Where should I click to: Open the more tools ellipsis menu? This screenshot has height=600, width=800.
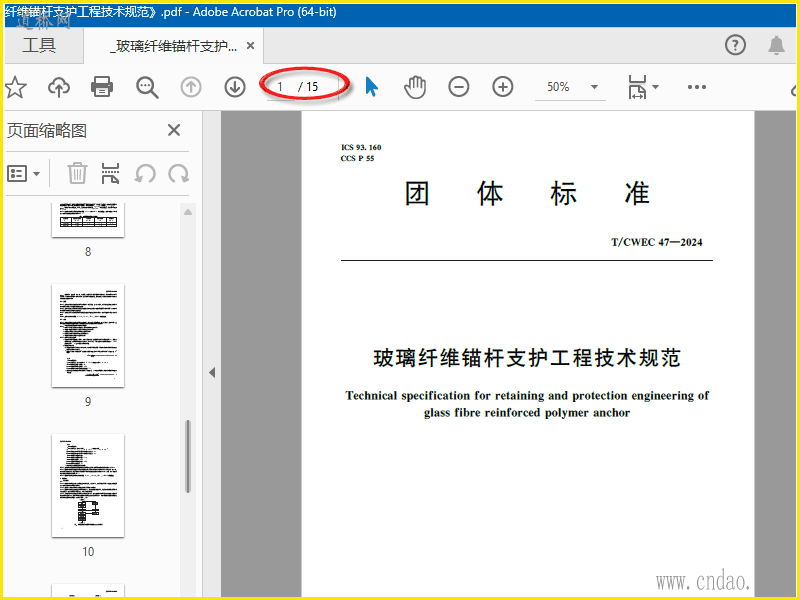696,87
